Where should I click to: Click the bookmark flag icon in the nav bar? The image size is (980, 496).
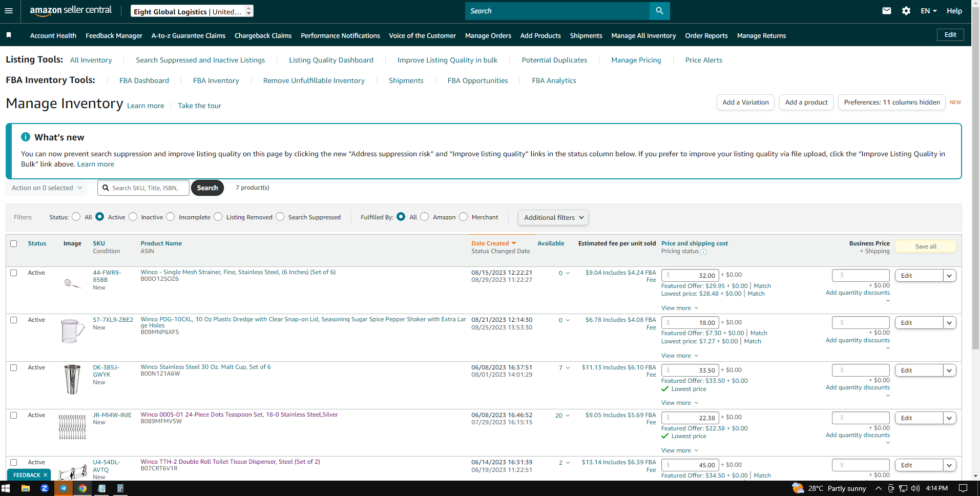pyautogui.click(x=9, y=35)
